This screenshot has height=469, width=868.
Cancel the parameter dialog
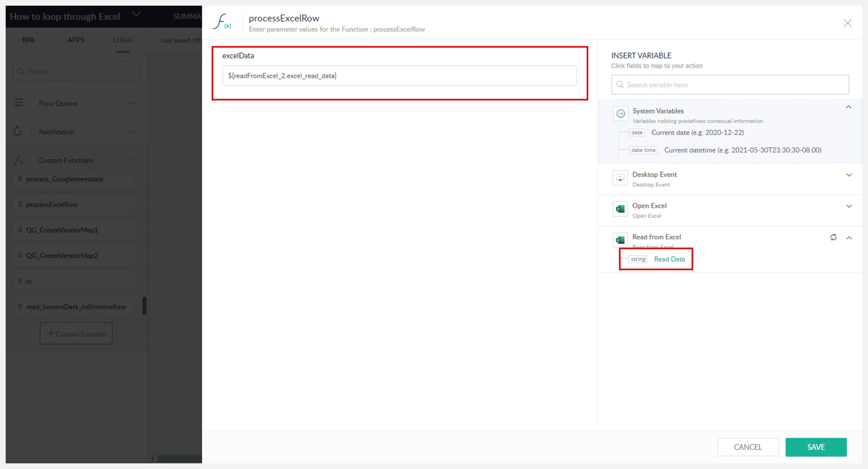coord(747,447)
